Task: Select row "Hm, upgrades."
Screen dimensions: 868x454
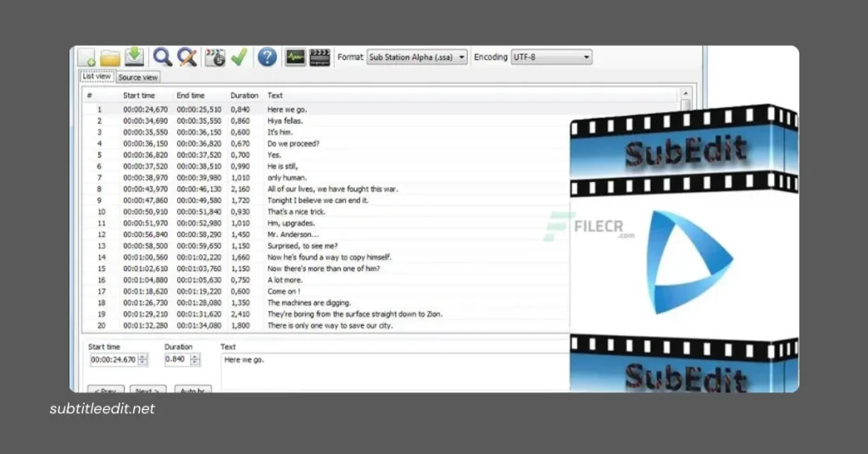Action: (326, 223)
